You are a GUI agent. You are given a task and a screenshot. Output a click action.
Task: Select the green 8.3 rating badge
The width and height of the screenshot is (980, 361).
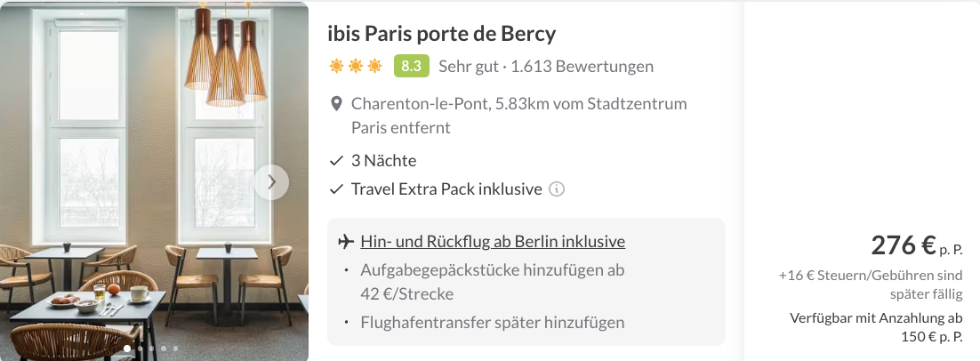[x=411, y=66]
